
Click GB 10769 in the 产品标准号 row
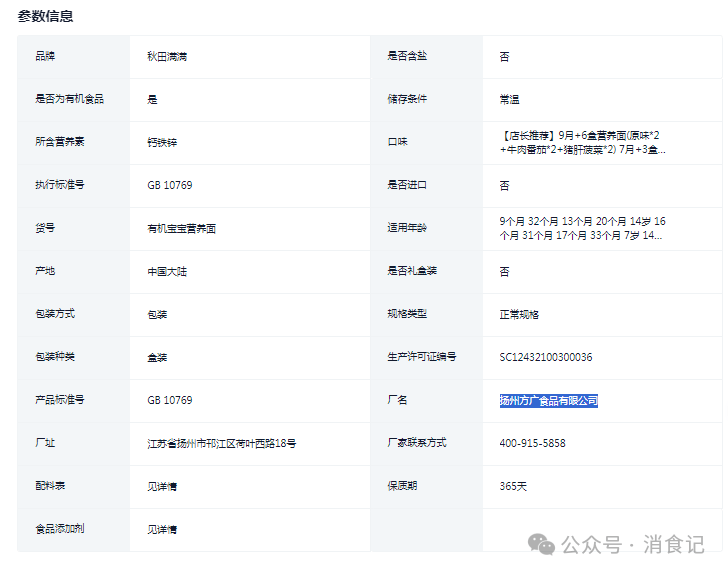click(170, 401)
